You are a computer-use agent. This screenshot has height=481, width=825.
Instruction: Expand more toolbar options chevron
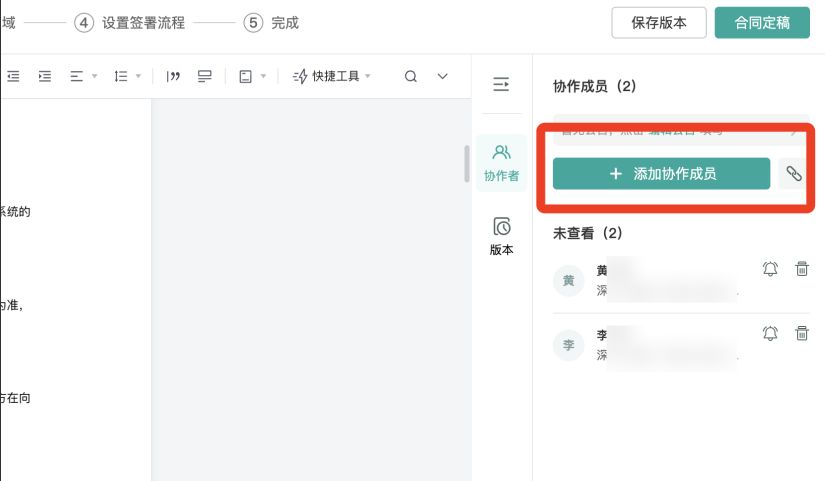443,76
